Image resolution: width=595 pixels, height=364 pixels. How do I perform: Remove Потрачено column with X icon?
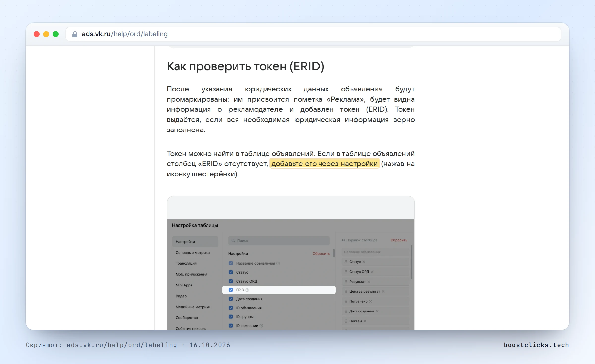coord(371,301)
